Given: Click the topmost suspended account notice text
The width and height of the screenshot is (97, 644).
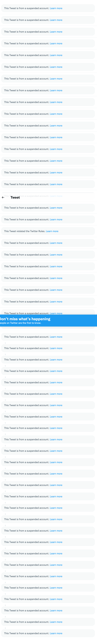Looking at the screenshot, I should [x=26, y=8].
